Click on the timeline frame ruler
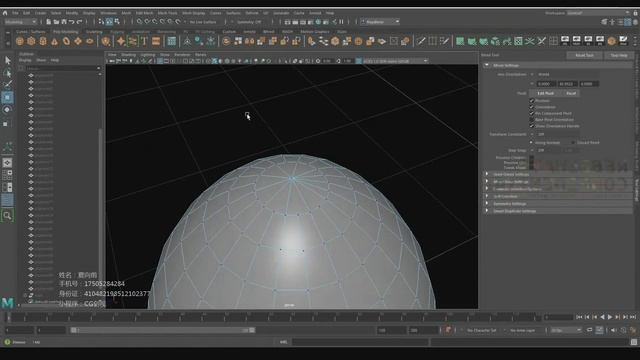Image resolution: width=640 pixels, height=360 pixels. coord(273,317)
